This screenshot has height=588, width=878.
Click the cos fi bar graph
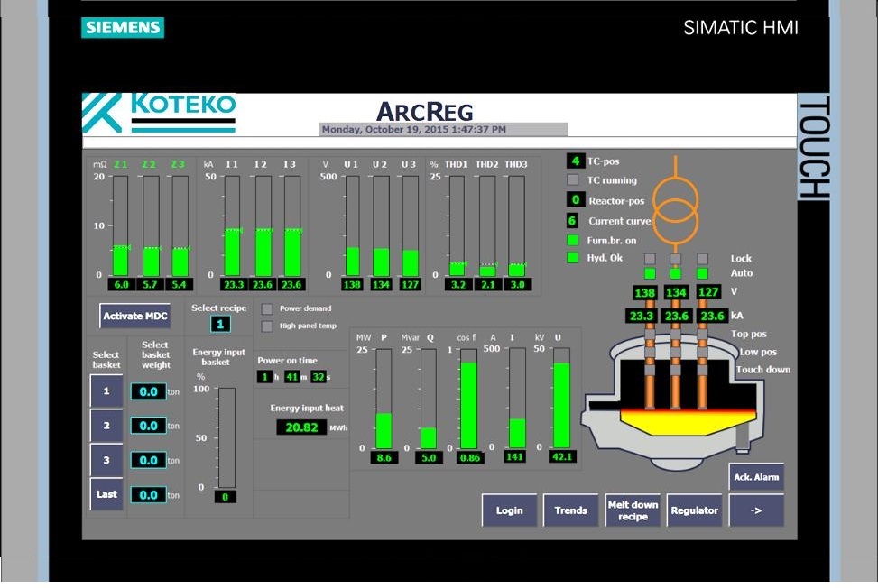click(468, 399)
